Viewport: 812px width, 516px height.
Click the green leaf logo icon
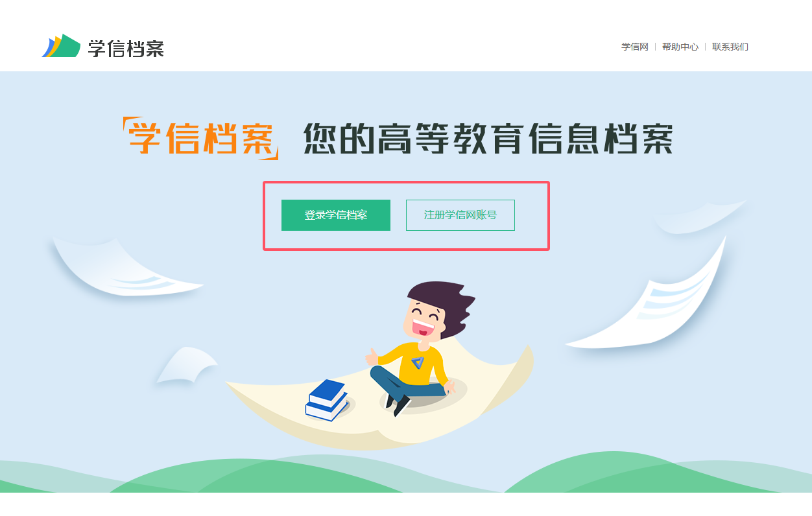(61, 46)
